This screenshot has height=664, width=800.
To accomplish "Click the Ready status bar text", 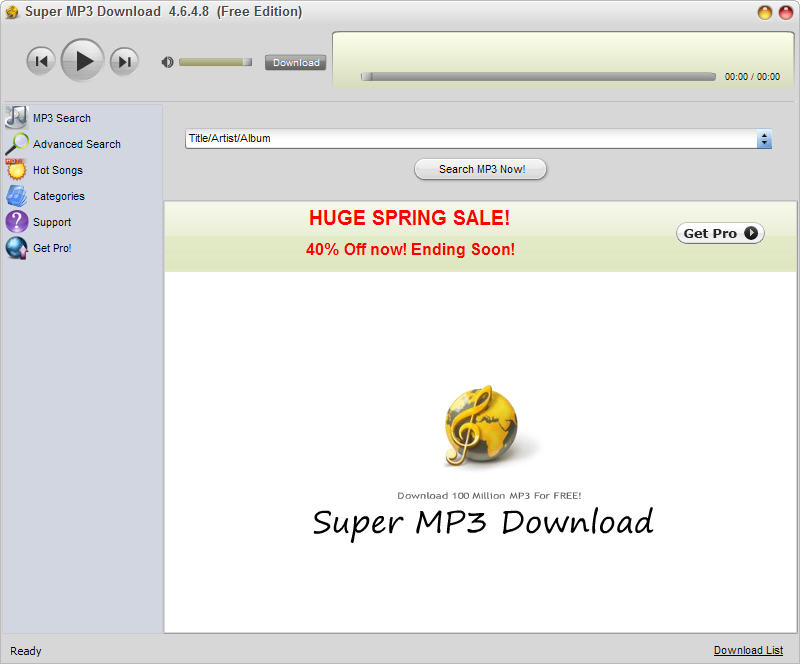I will [26, 651].
